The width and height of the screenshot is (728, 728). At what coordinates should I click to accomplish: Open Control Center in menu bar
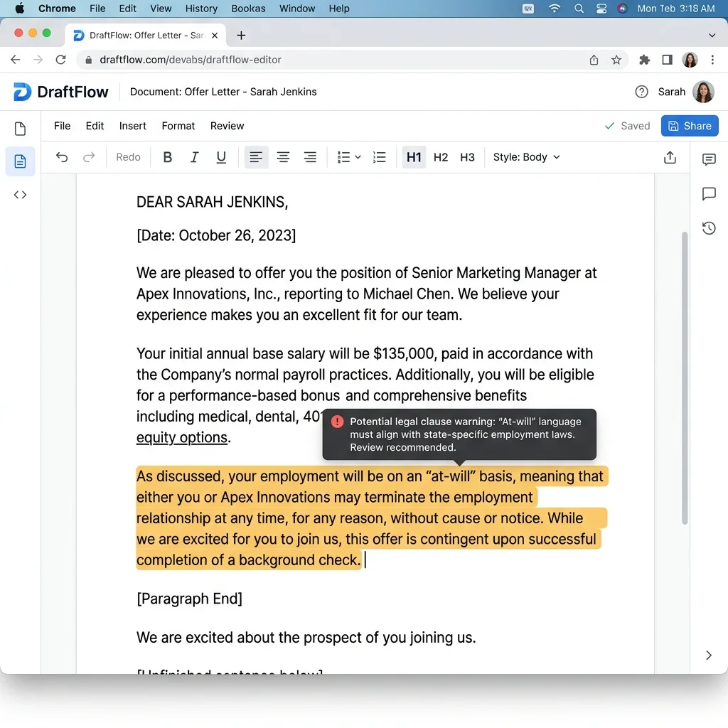click(601, 9)
